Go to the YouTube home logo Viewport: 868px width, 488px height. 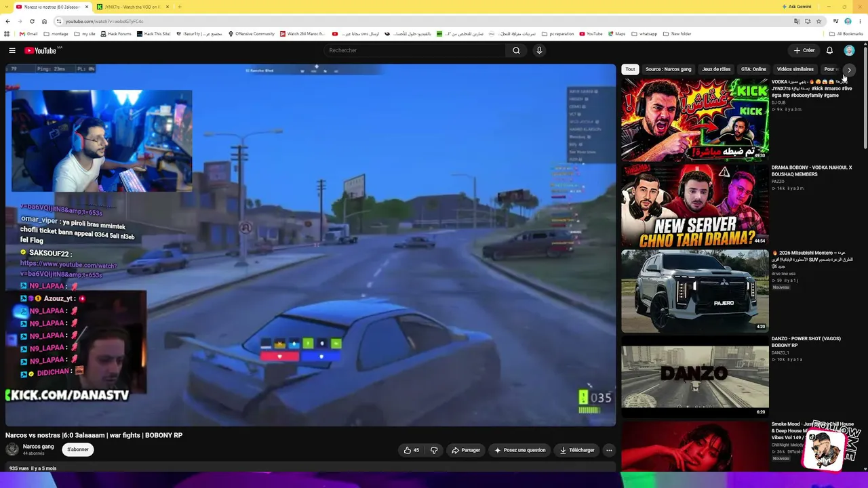coord(40,50)
